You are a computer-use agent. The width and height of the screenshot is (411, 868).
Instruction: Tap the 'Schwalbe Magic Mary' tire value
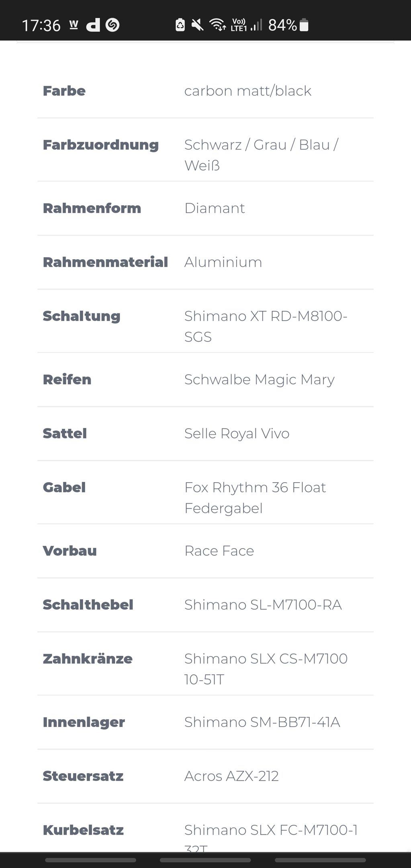259,379
